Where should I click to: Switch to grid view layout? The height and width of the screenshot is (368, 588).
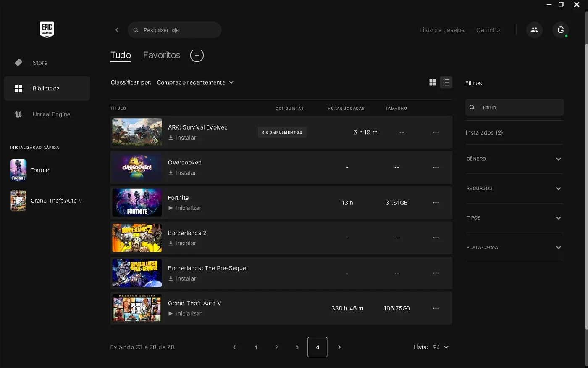coord(433,82)
